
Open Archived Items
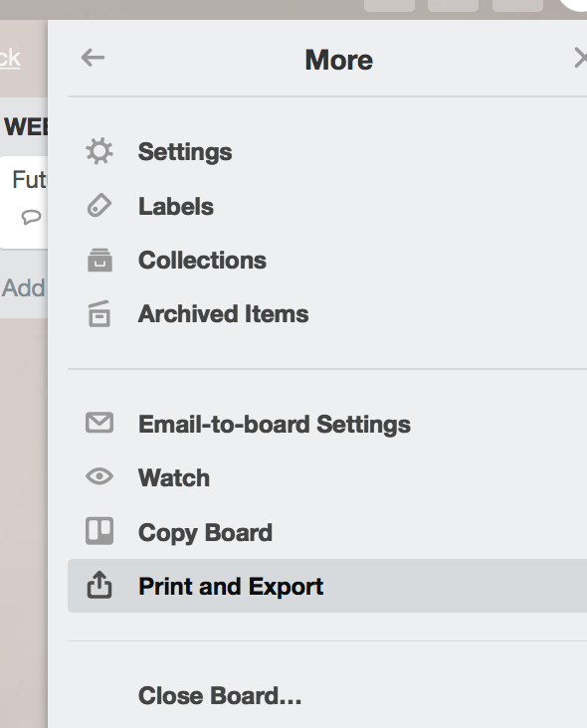pos(327,314)
